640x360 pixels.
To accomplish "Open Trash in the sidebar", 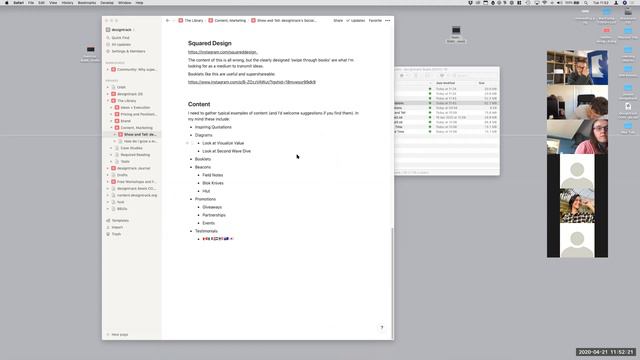I will click(116, 234).
